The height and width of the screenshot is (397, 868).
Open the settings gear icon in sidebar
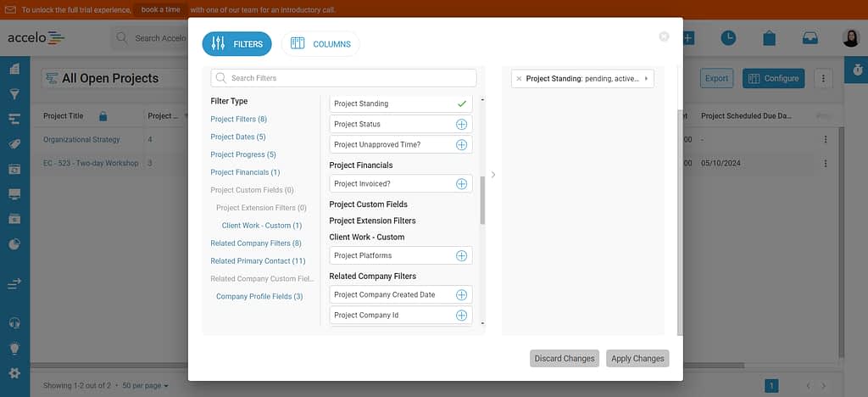tap(14, 373)
